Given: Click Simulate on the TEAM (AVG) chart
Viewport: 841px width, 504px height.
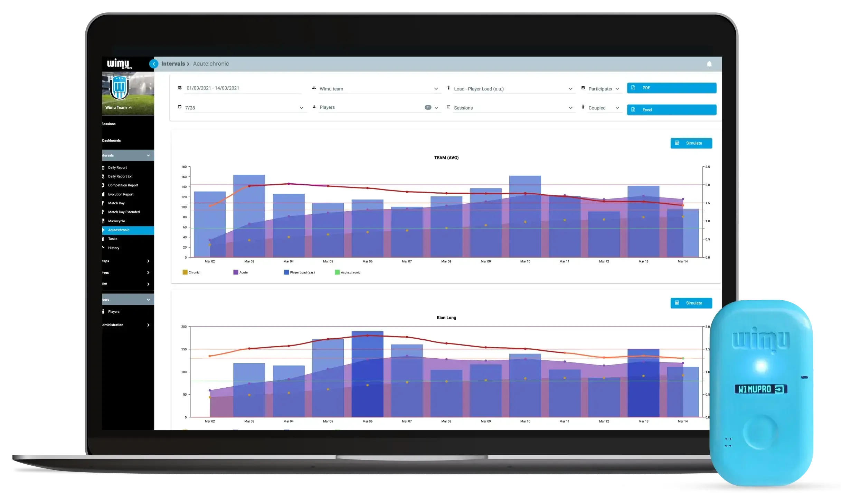Looking at the screenshot, I should coord(691,143).
